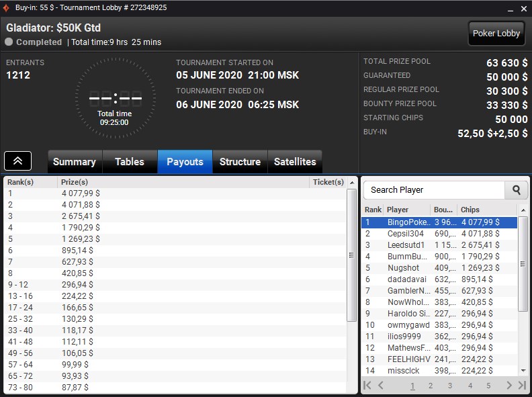
Task: Select player Cepsil304 in the list
Action: [x=406, y=234]
